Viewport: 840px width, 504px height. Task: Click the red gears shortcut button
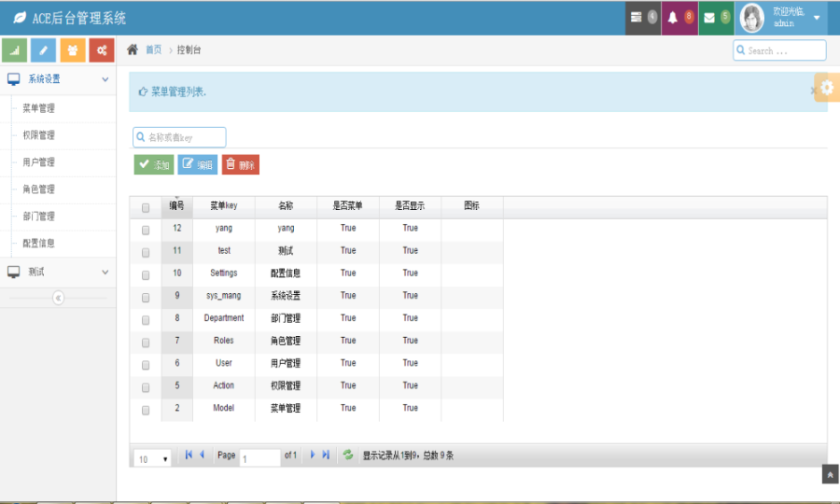coord(102,50)
